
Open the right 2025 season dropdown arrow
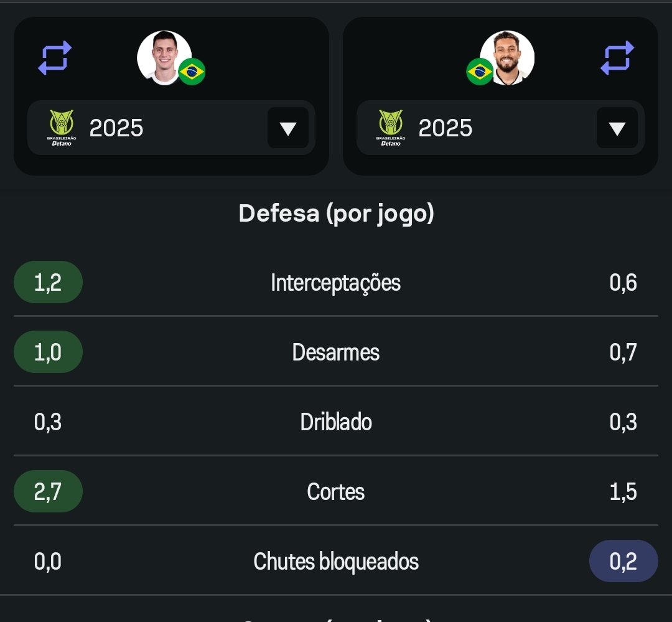coord(617,128)
